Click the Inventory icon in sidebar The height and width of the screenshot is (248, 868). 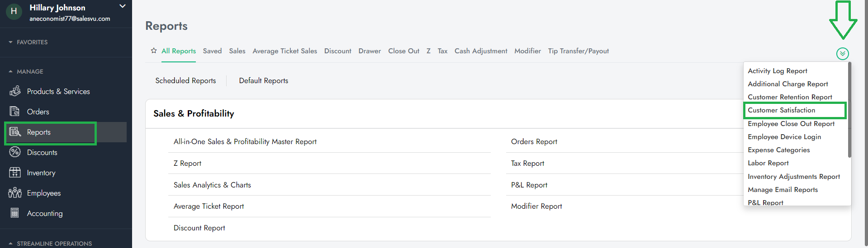[15, 173]
